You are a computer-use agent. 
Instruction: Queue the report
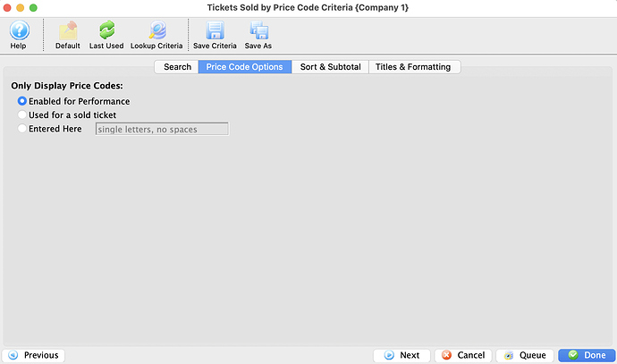(x=525, y=355)
